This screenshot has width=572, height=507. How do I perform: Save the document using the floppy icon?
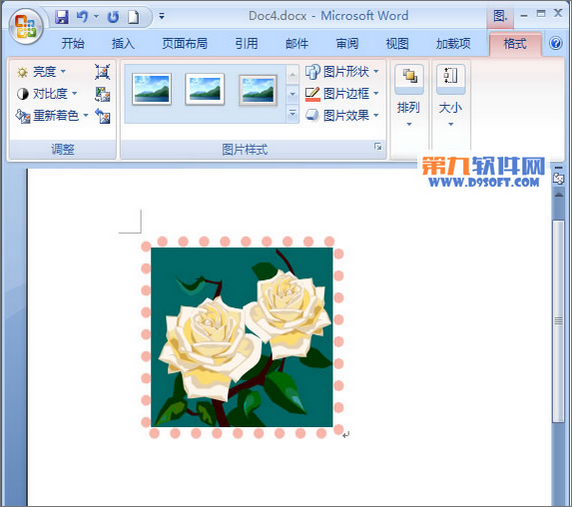pos(62,17)
